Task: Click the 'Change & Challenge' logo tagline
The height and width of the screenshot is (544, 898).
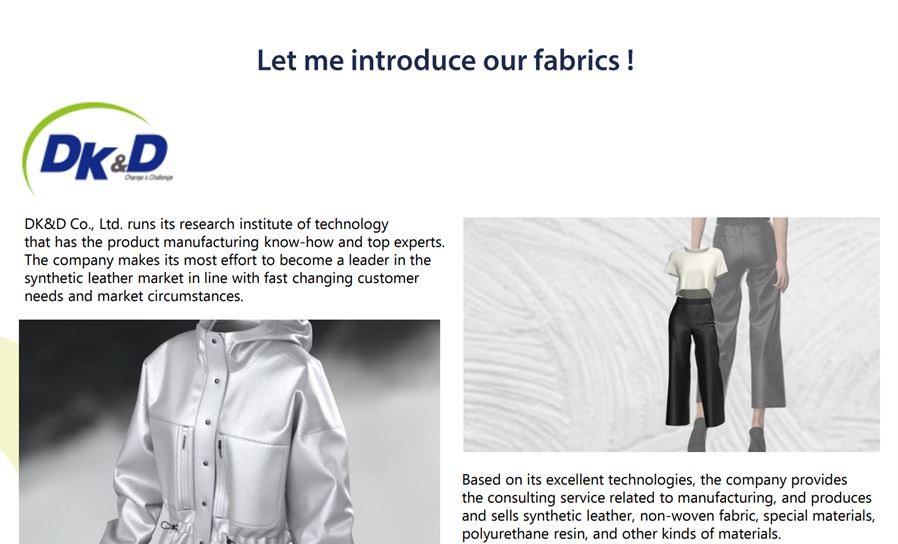Action: coord(148,178)
